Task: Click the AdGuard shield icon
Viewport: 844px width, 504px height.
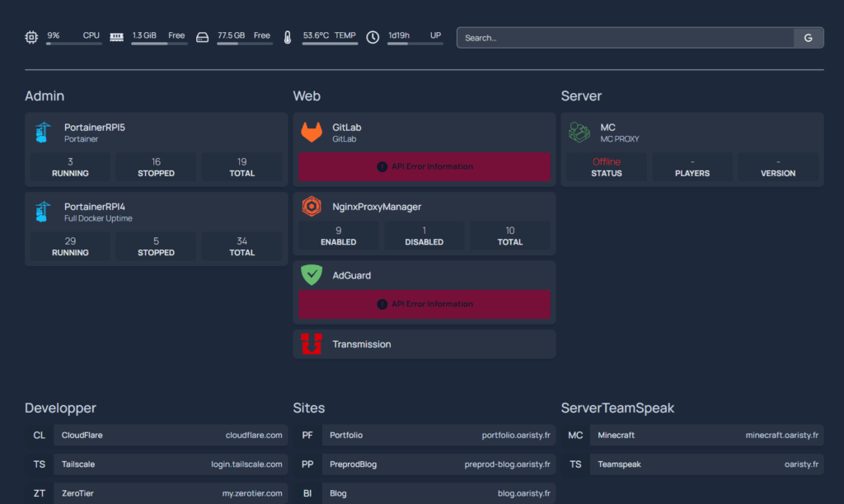Action: click(x=312, y=275)
